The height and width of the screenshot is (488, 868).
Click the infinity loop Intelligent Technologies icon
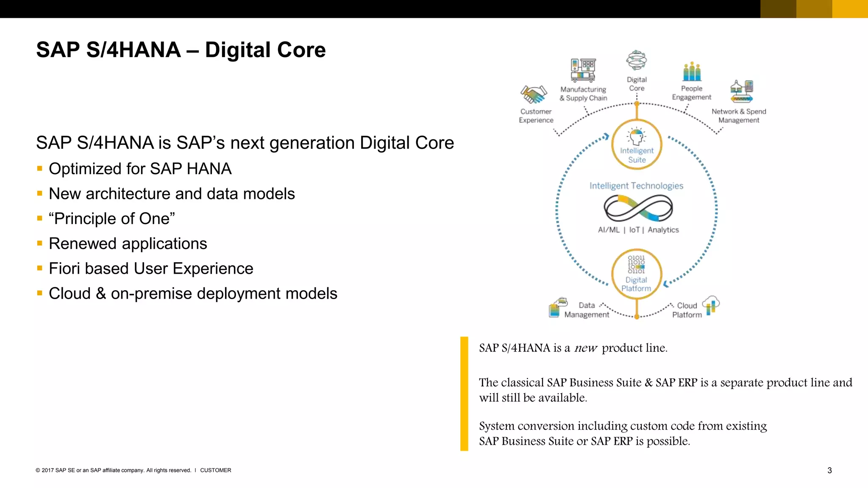[638, 208]
